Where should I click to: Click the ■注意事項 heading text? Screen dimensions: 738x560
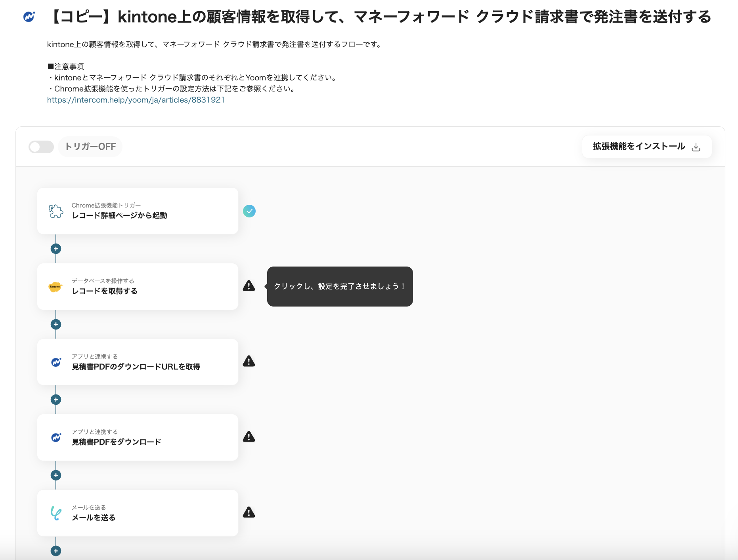[x=65, y=67]
